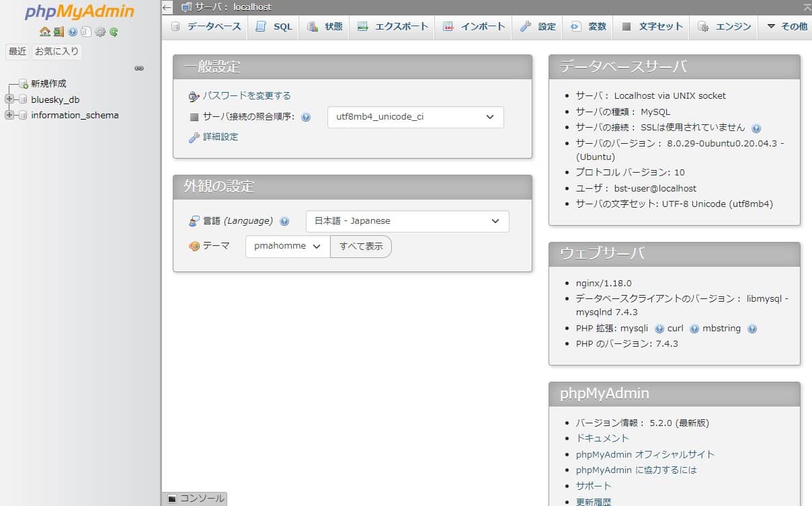
Task: Click help icon next to 言語 (Language)
Action: [x=284, y=221]
